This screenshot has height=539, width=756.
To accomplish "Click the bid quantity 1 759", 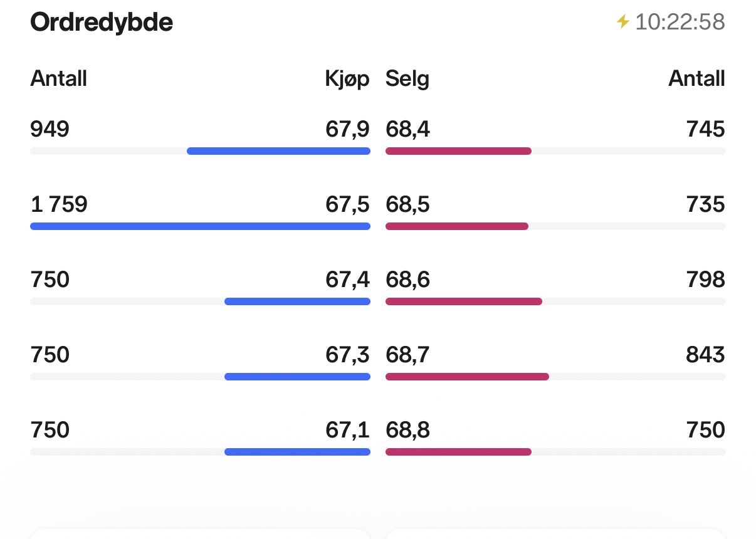I will 59,205.
